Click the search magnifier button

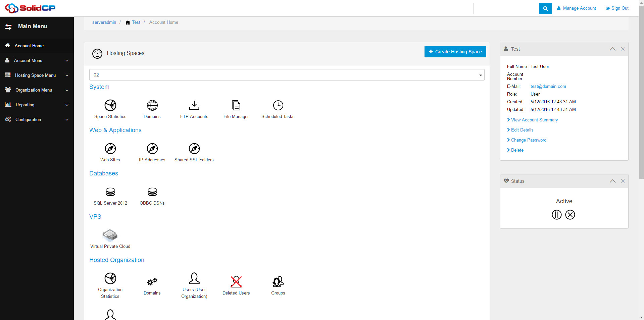[x=545, y=8]
